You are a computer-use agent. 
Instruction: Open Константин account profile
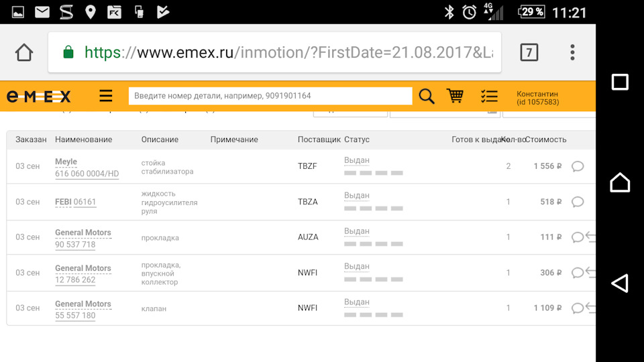537,98
